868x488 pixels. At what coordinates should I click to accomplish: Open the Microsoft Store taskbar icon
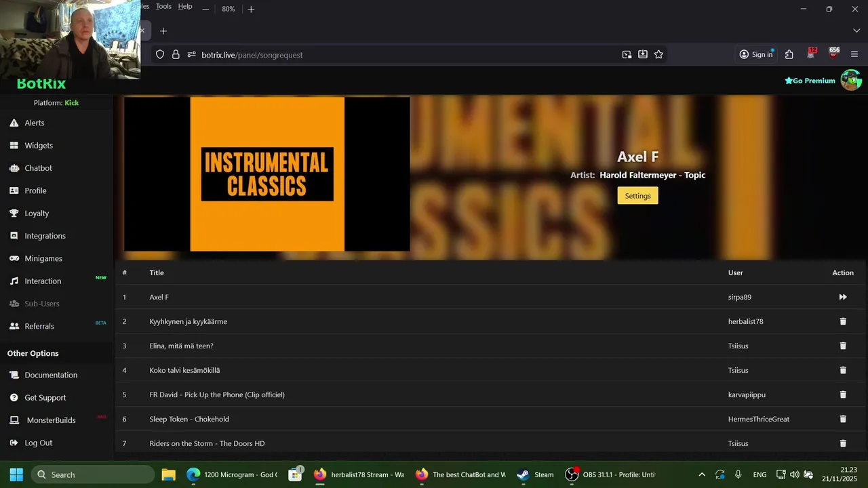pos(296,474)
